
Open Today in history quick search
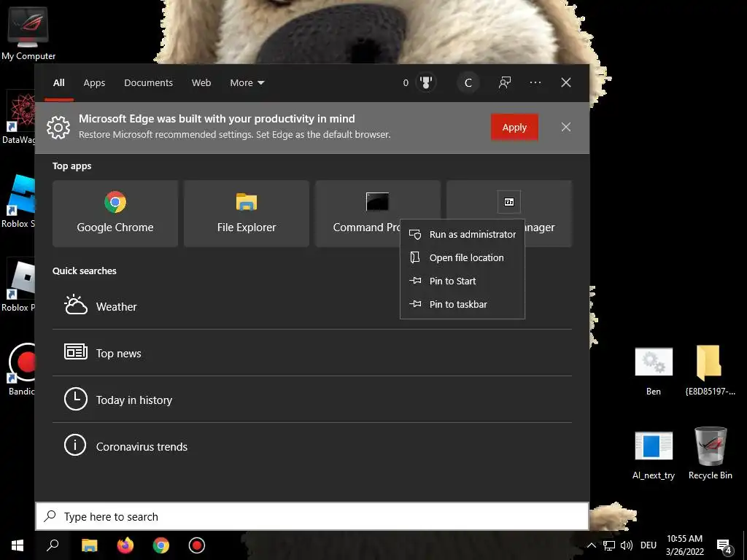click(312, 400)
